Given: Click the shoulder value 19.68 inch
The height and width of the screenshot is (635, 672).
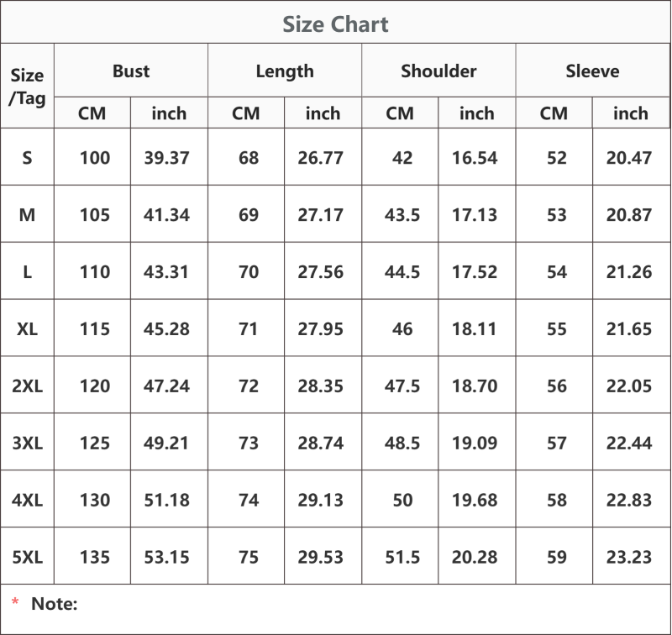Looking at the screenshot, I should pos(475,500).
